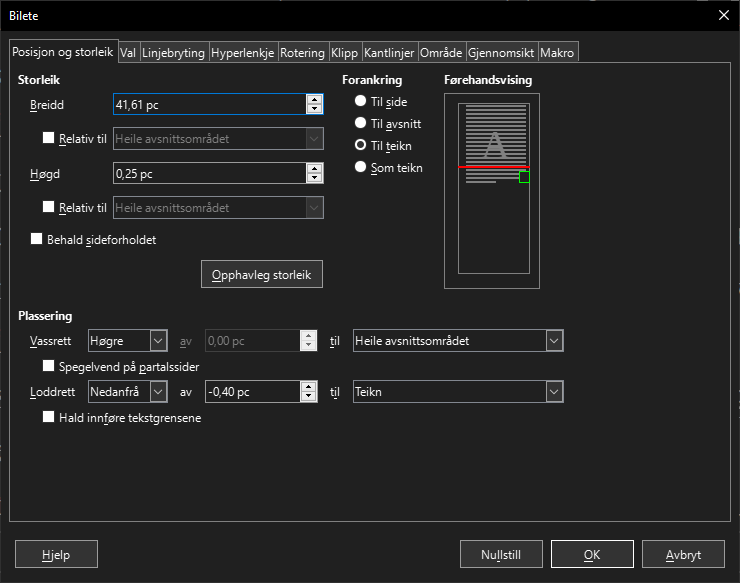Click the Breidd width input field
740x583 pixels.
click(210, 104)
